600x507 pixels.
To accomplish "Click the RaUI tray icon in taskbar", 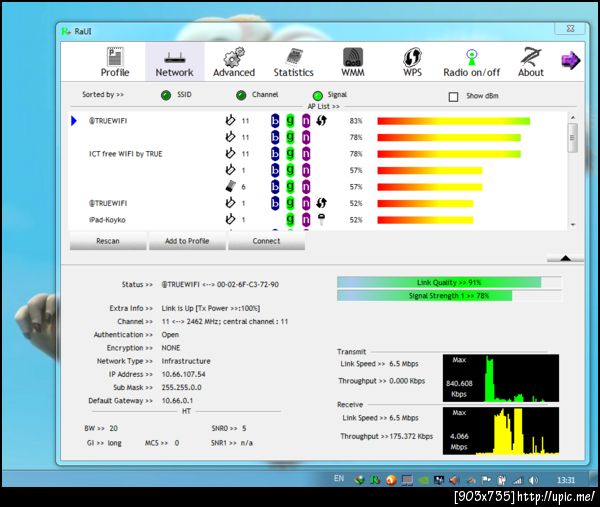I will [375, 480].
